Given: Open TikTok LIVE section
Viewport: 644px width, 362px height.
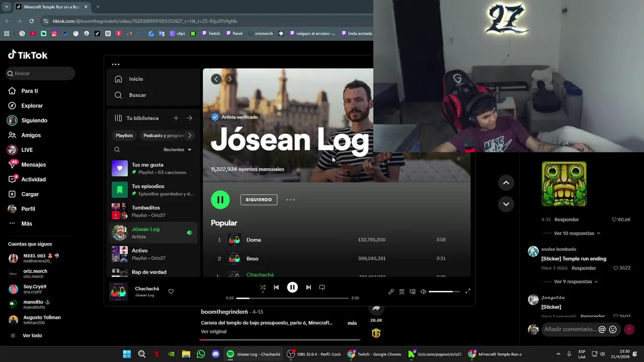Looking at the screenshot, I should click(27, 150).
